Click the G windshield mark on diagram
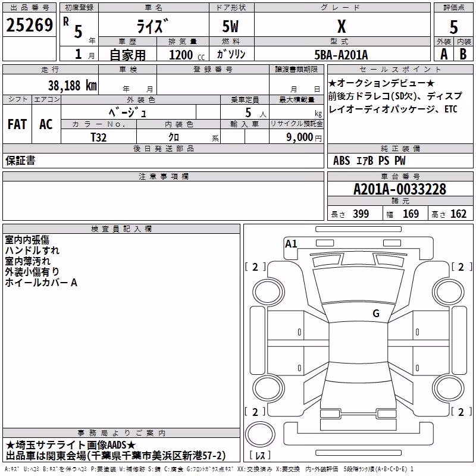 (376, 314)
